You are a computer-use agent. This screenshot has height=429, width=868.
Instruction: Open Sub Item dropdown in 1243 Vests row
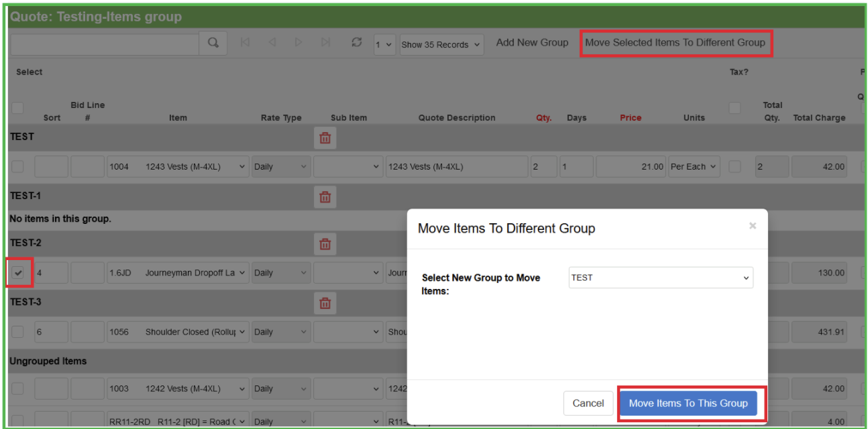point(348,167)
